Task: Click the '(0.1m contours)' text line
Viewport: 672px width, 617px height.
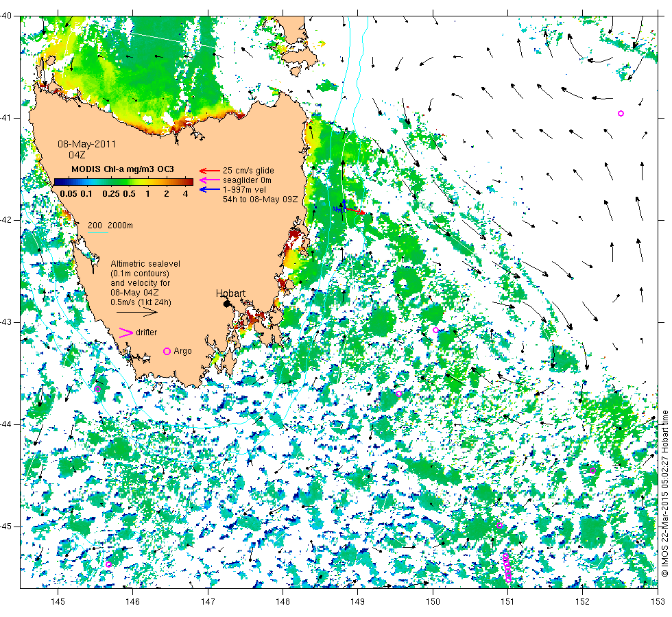Action: [x=140, y=274]
